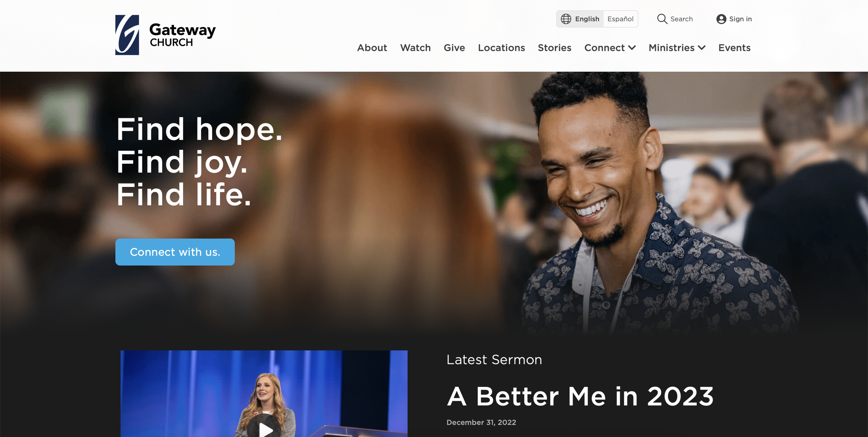Expand the Connect dropdown menu

pos(610,48)
